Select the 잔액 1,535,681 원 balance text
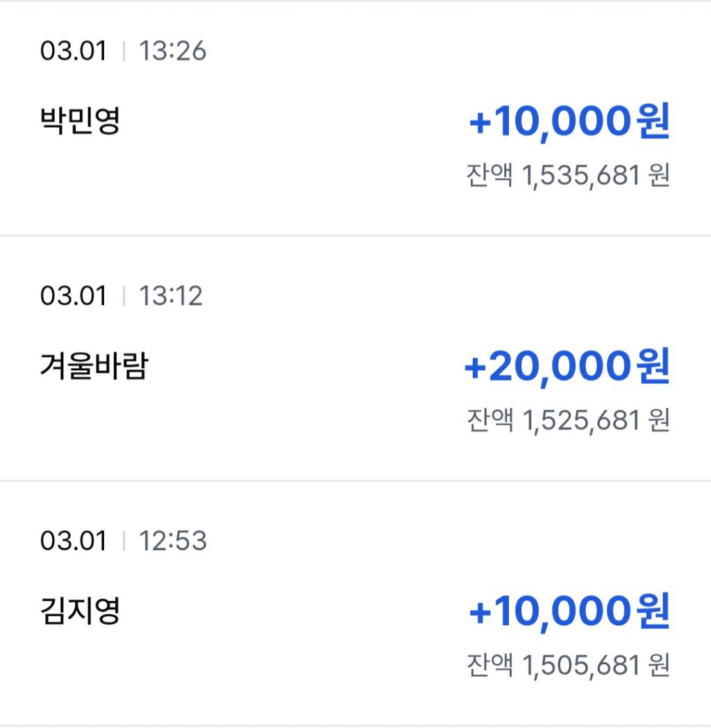Viewport: 711px width, 728px height. pos(568,176)
